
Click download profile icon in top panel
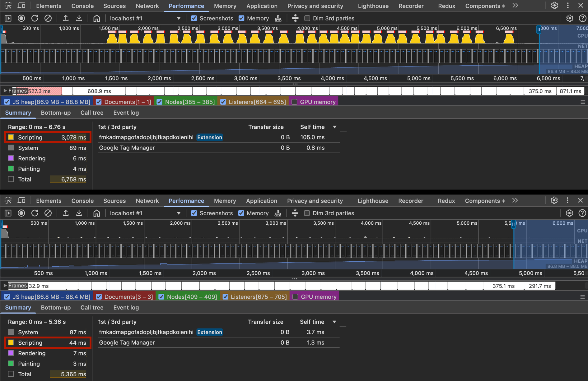[x=79, y=18]
